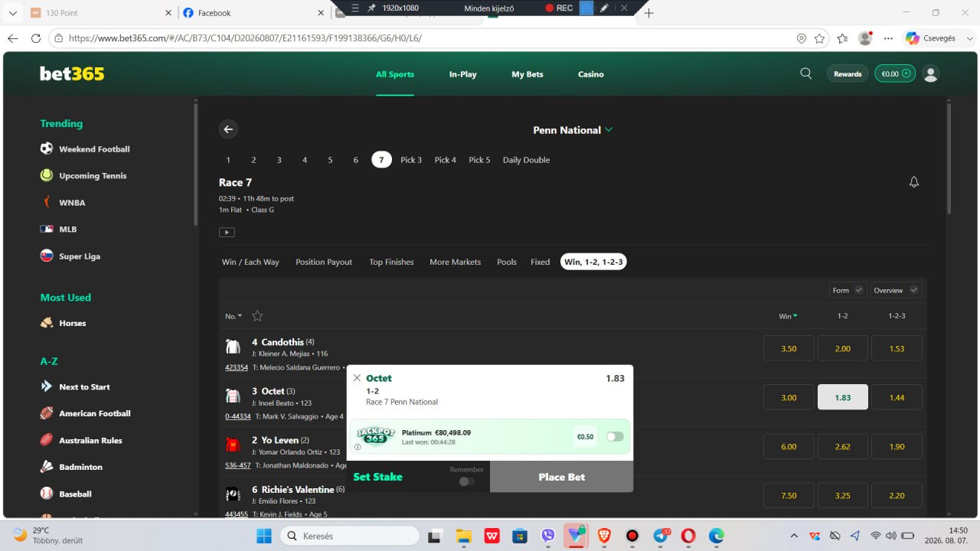Sort runners by the No. column arrow
This screenshot has height=551, width=980.
click(240, 316)
